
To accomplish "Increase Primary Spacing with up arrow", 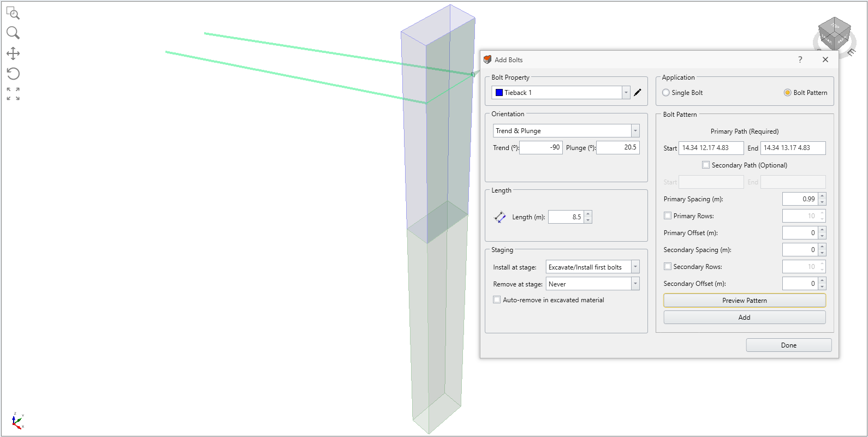I will pyautogui.click(x=822, y=196).
